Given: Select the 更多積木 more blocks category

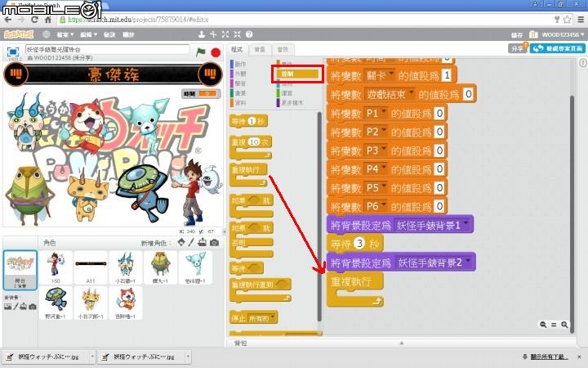Looking at the screenshot, I should 290,102.
